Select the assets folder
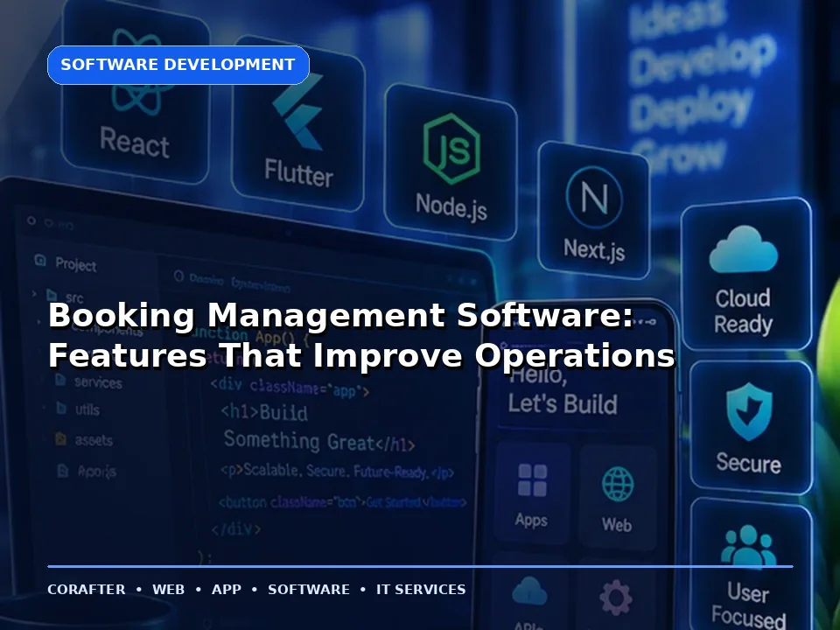The height and width of the screenshot is (630, 840). [84, 440]
